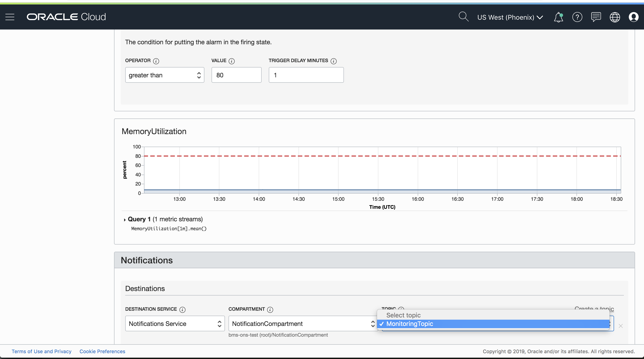
Task: Choose the 'Select topic' option
Action: point(403,315)
